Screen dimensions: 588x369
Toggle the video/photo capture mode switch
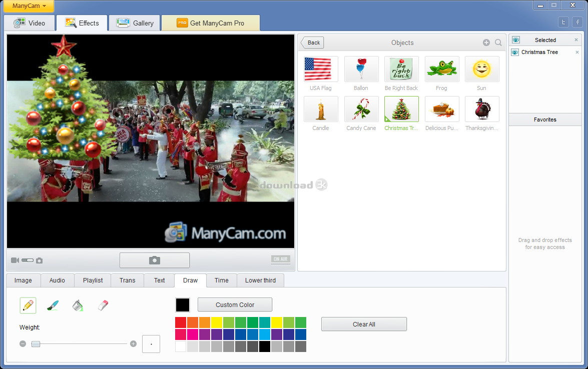pyautogui.click(x=28, y=260)
